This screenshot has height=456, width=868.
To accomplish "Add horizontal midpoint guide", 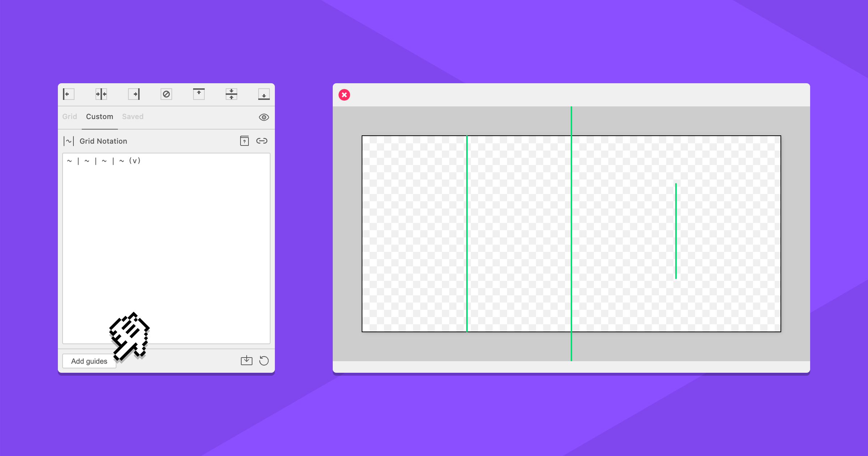I will (231, 94).
